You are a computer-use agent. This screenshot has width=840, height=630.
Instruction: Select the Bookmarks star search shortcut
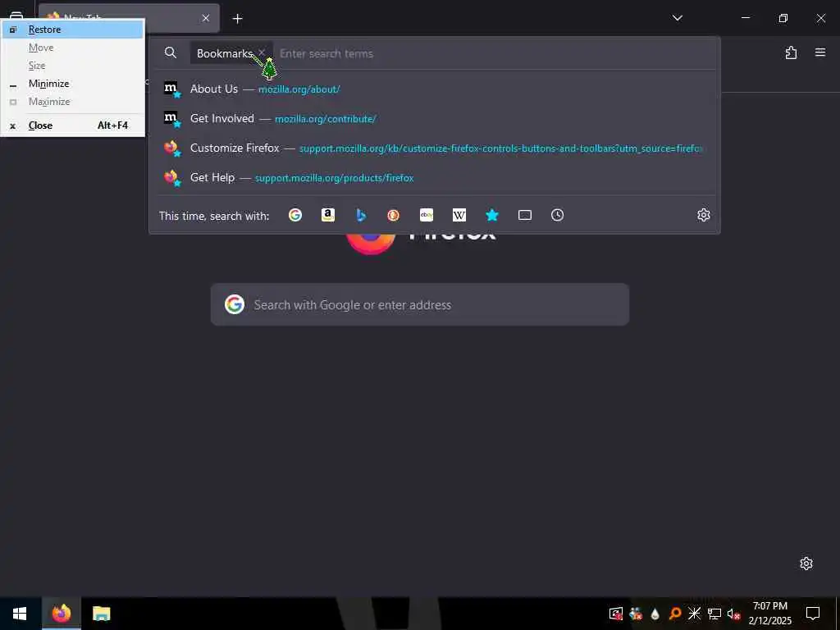(492, 215)
